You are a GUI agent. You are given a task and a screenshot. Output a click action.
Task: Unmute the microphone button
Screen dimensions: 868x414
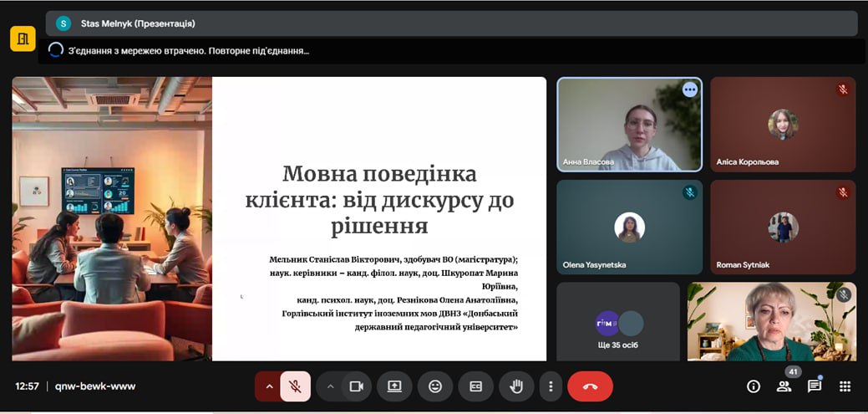click(x=295, y=386)
